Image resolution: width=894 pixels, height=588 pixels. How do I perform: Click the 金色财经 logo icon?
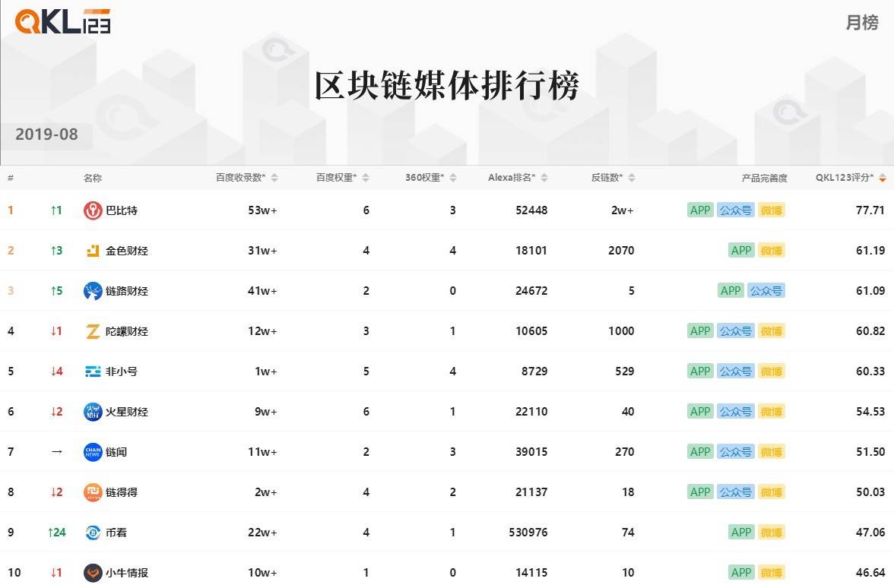(93, 251)
